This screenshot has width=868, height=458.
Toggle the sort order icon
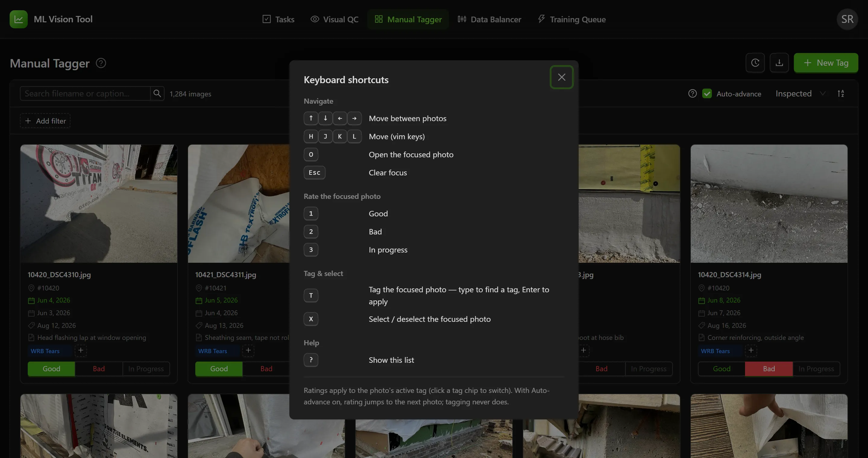point(841,94)
